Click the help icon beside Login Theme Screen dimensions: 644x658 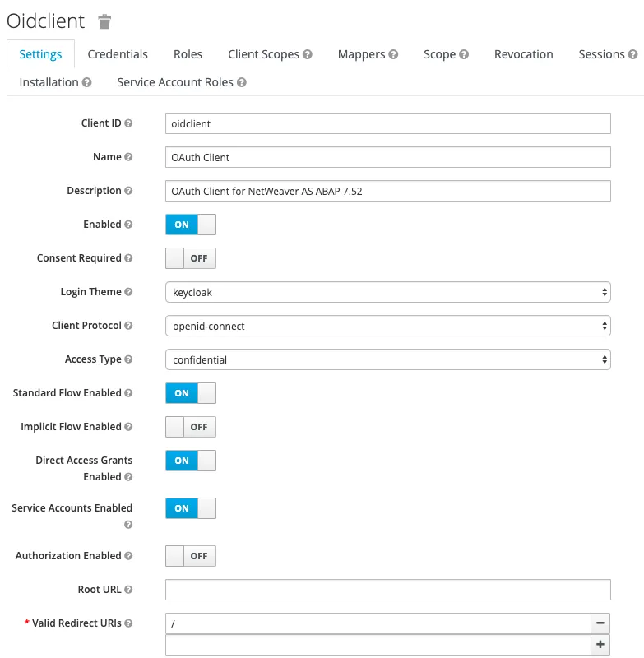pyautogui.click(x=128, y=292)
